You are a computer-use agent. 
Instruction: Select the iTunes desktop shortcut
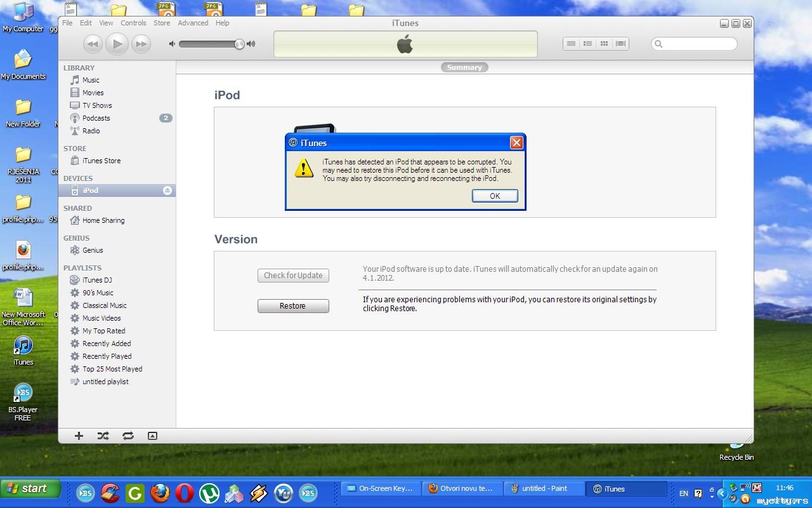tap(23, 351)
